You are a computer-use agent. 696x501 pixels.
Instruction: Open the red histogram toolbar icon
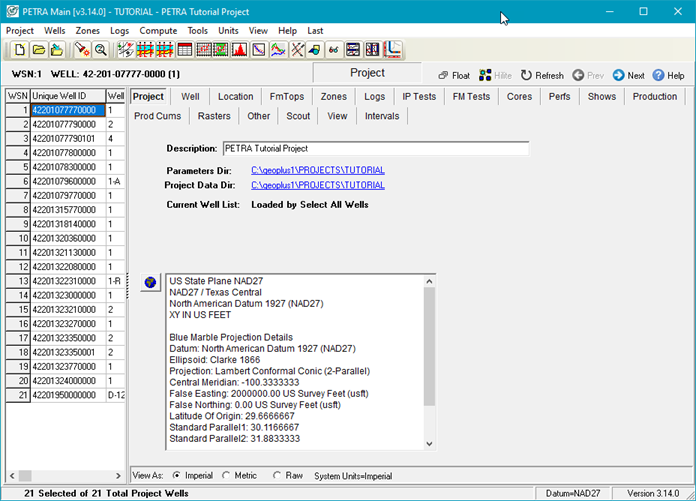[240, 50]
